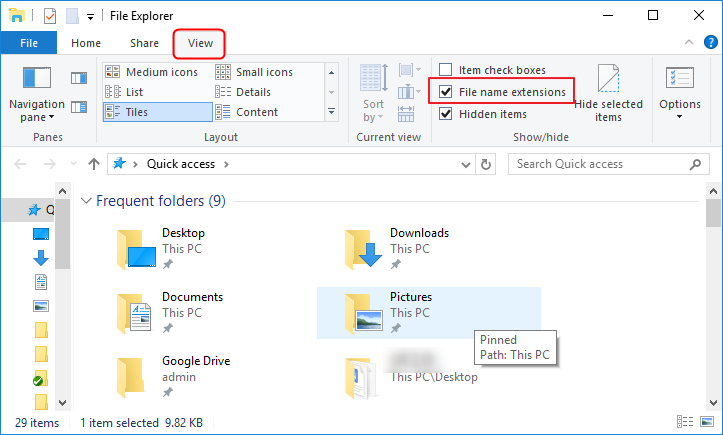The width and height of the screenshot is (723, 435).
Task: Select Quick access star in sidebar
Action: tap(34, 210)
